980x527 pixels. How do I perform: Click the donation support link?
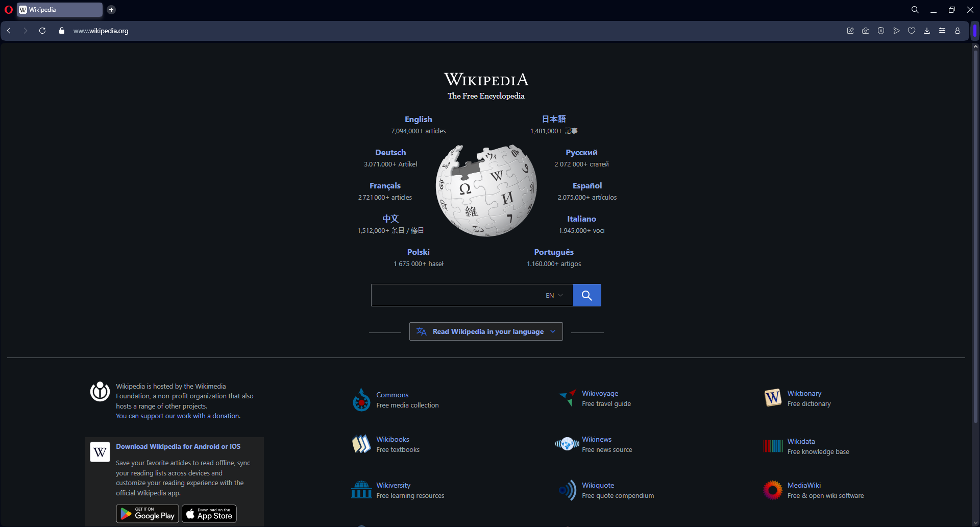(x=178, y=416)
